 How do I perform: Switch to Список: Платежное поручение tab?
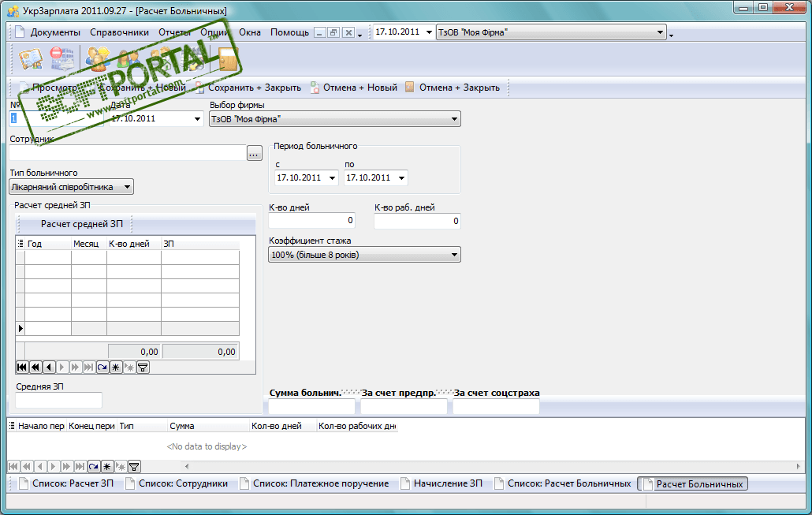tap(315, 483)
